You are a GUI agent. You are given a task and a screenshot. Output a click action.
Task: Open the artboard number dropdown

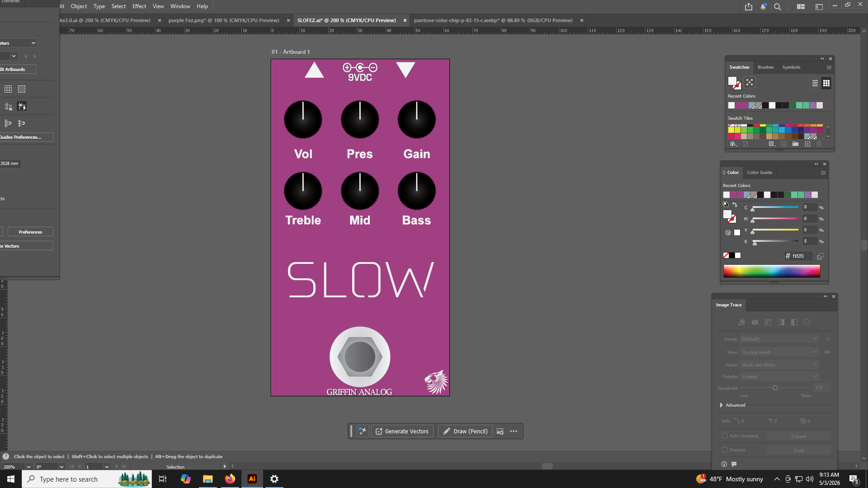14,56
